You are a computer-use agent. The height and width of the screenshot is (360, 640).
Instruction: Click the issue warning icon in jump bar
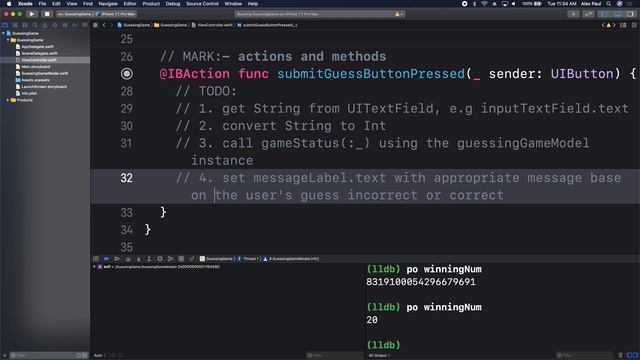coord(608,25)
